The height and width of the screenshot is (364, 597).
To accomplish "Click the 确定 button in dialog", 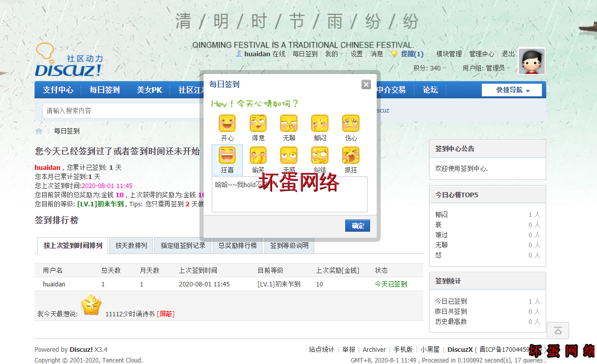I will 357,226.
